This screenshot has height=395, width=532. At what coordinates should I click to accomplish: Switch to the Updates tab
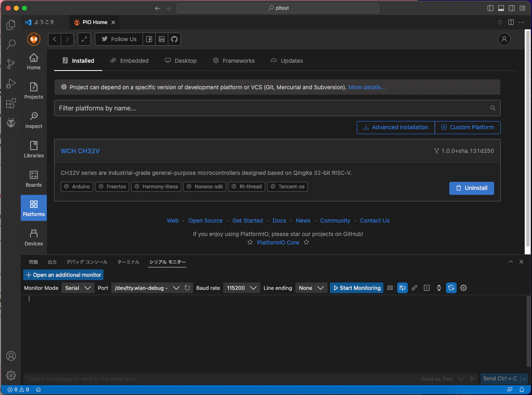(287, 61)
